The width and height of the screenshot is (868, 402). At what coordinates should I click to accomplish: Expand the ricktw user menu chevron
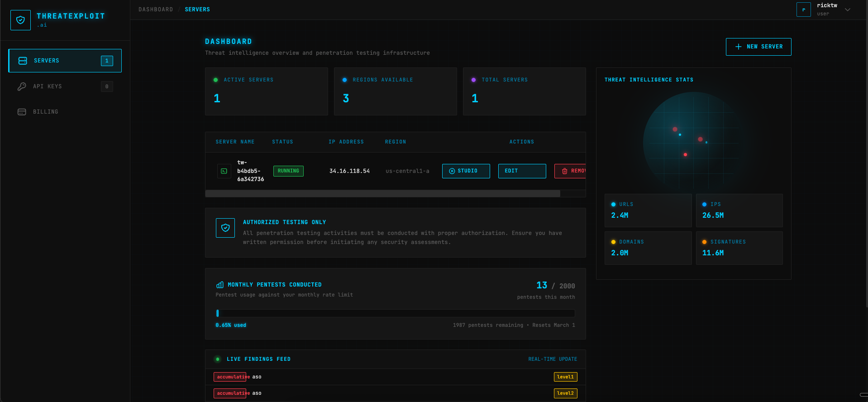tap(848, 10)
